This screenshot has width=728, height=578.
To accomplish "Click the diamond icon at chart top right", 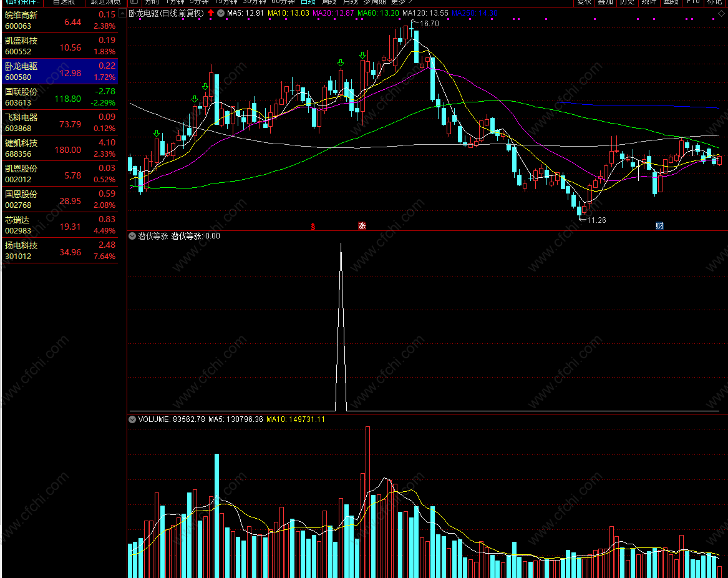I will pos(721,14).
